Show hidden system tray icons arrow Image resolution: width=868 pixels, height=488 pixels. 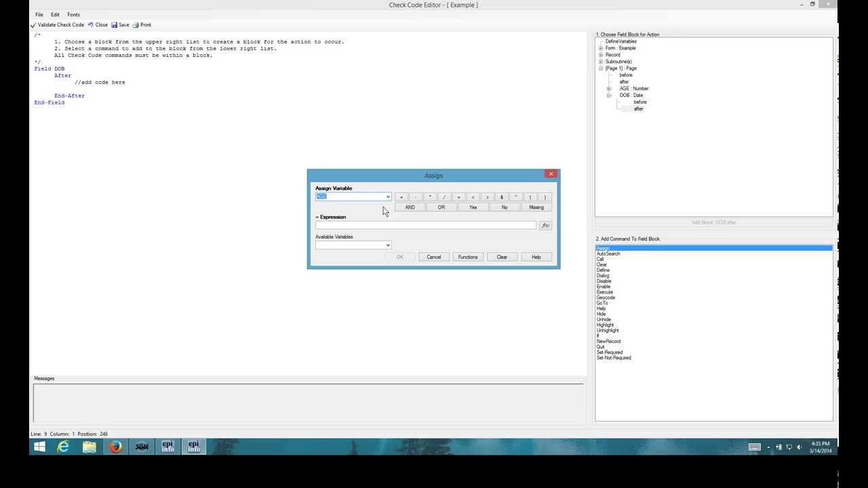pyautogui.click(x=768, y=447)
